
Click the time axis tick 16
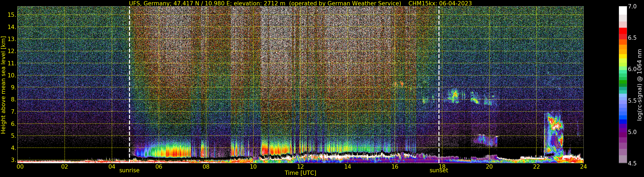tap(394, 167)
